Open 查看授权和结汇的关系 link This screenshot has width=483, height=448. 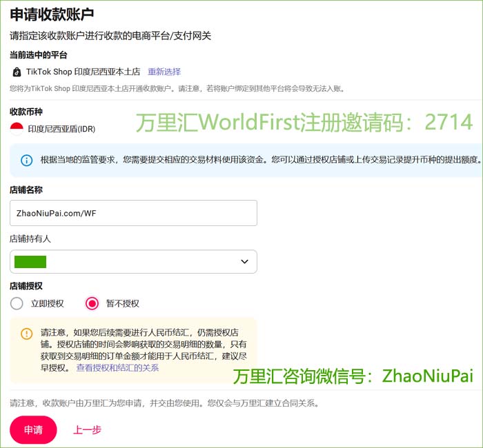(117, 367)
